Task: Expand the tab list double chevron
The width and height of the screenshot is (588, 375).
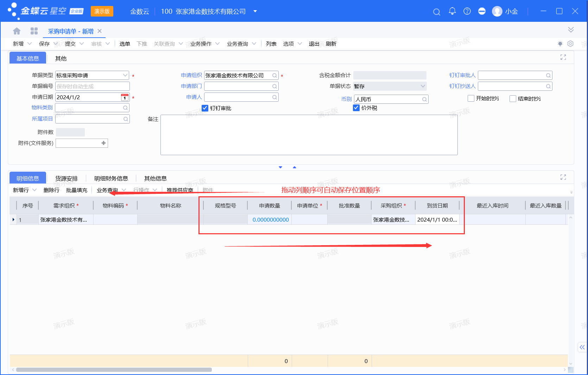Action: 571,30
